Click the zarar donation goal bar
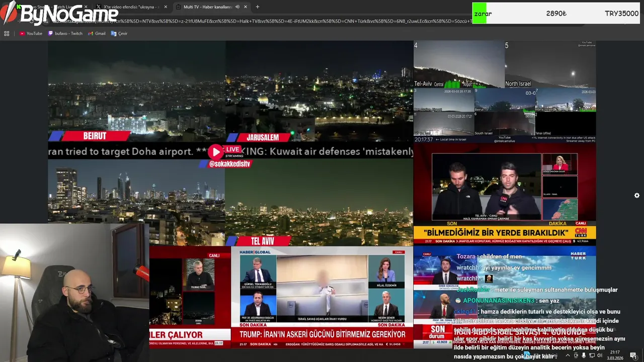The width and height of the screenshot is (644, 362). tap(556, 14)
